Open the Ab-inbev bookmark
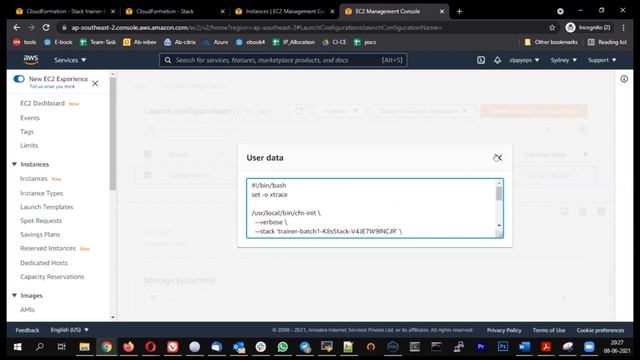 (140, 42)
